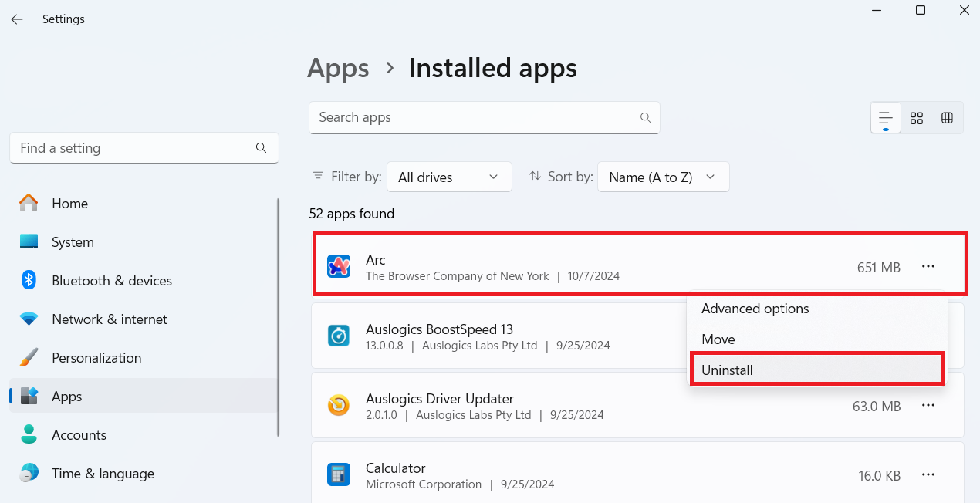Click the Find a setting field
980x503 pixels.
[x=144, y=148]
